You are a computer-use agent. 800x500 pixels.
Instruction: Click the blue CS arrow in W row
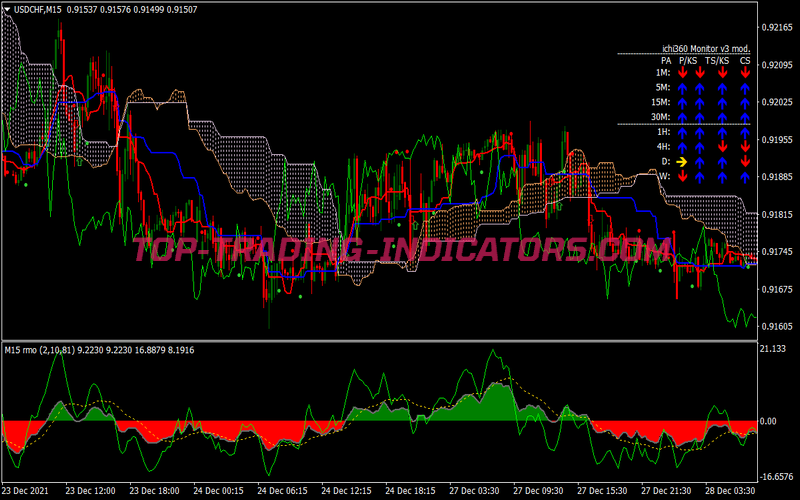click(745, 177)
